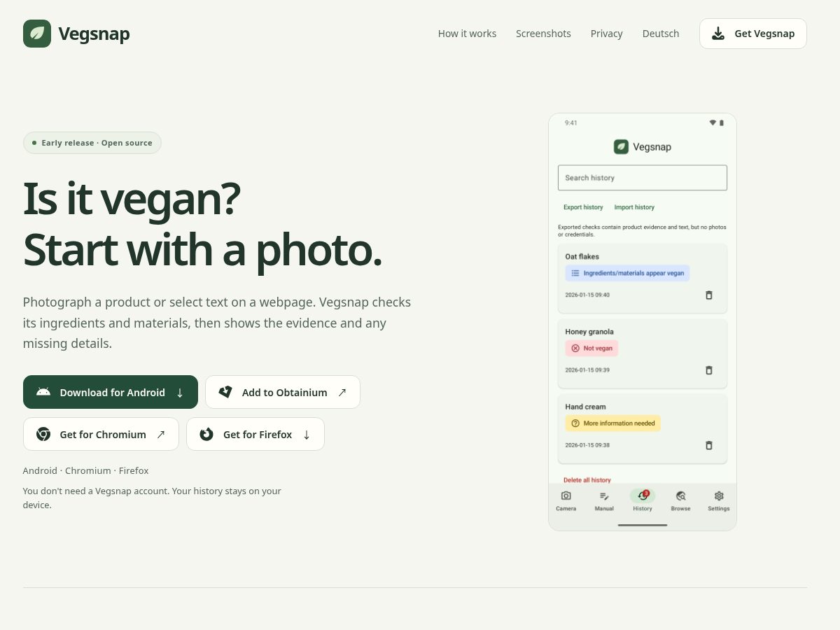This screenshot has height=630, width=840.
Task: Click the Vegsnap leaf logo icon
Action: 37,34
